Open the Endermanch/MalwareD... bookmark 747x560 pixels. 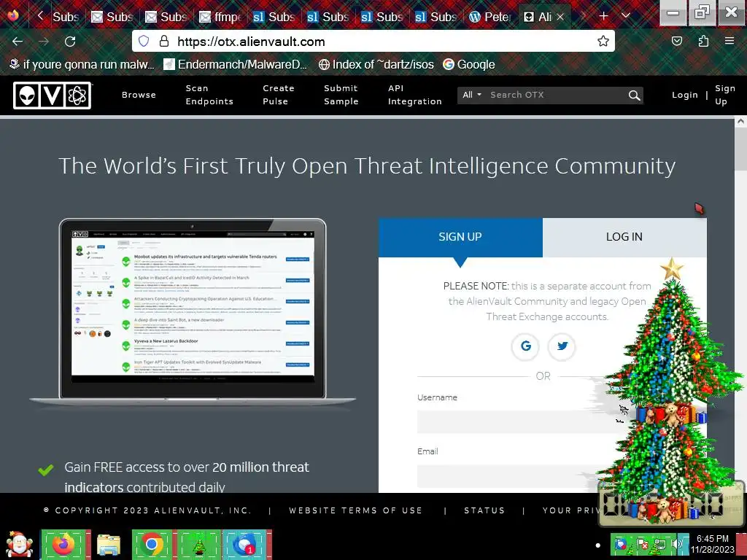coord(236,64)
